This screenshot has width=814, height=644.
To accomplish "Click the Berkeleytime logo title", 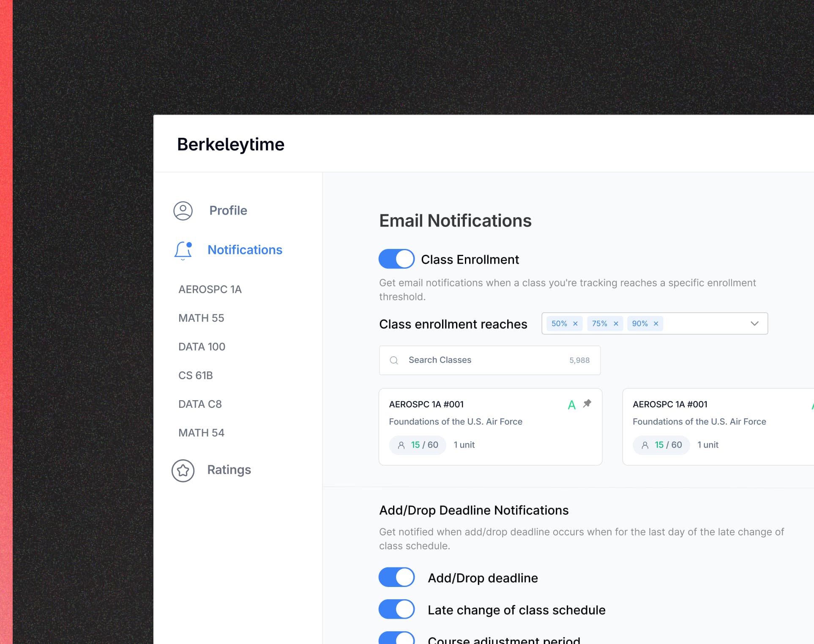I will pyautogui.click(x=231, y=145).
